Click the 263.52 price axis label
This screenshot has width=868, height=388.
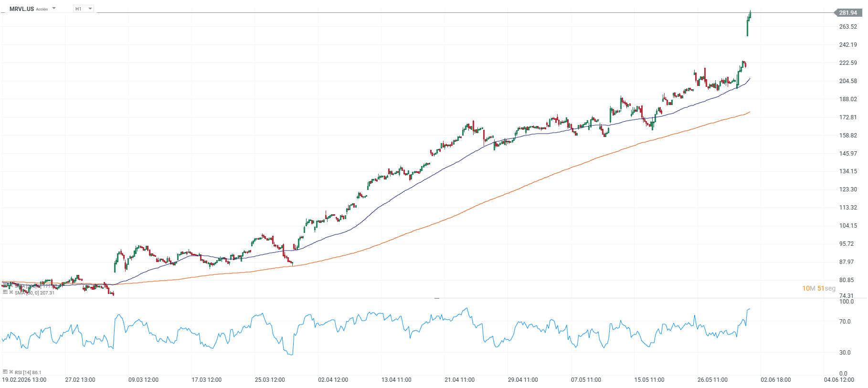(x=848, y=27)
